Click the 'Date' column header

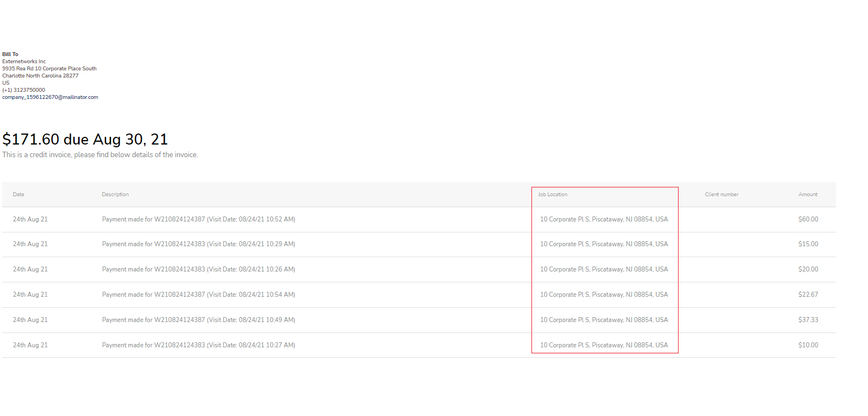point(19,195)
